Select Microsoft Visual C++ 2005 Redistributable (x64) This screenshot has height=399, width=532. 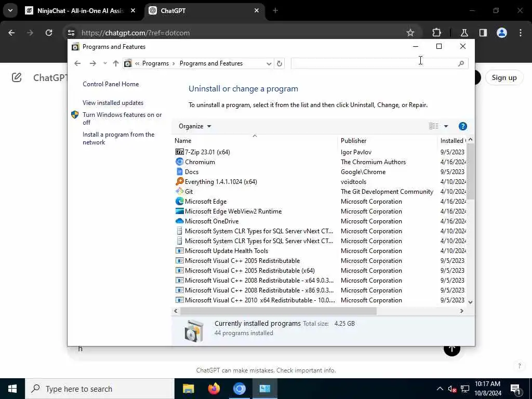[250, 270]
